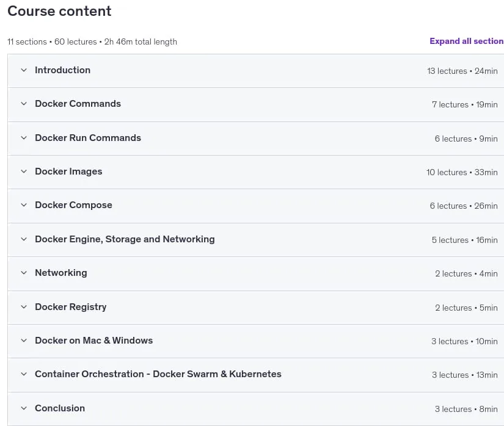Viewport: 504px width, 426px height.
Task: Expand the Docker Run Commands chevron
Action: (x=24, y=138)
